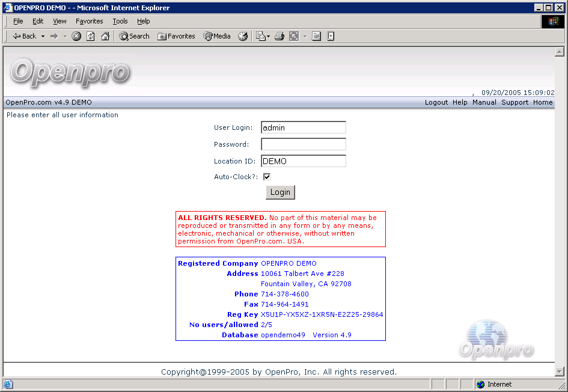The height and width of the screenshot is (392, 568).
Task: Click the Favorites toolbar button
Action: (176, 36)
